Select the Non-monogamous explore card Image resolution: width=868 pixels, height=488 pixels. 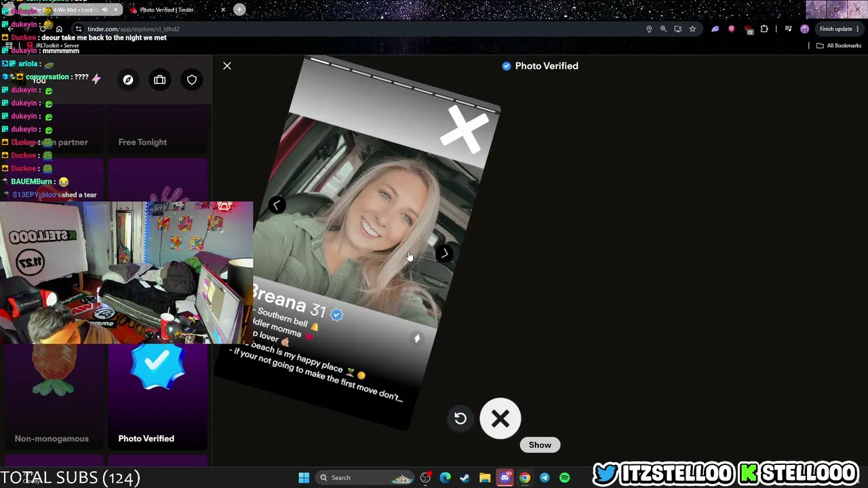tap(52, 397)
